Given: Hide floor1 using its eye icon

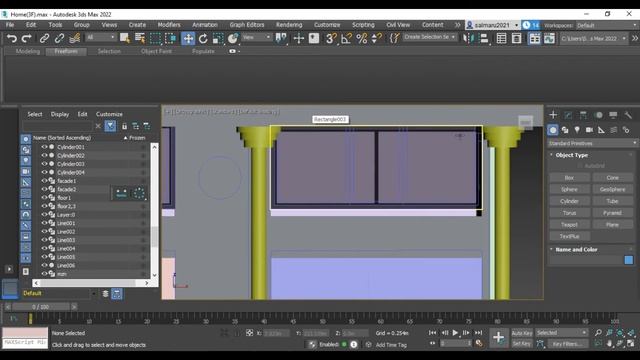Looking at the screenshot, I should tap(44, 198).
